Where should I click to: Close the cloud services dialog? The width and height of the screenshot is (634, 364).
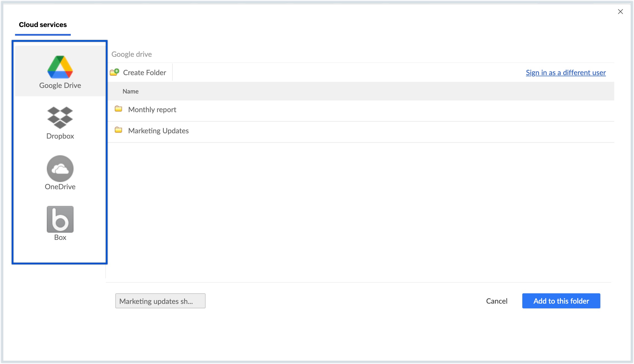(x=620, y=12)
